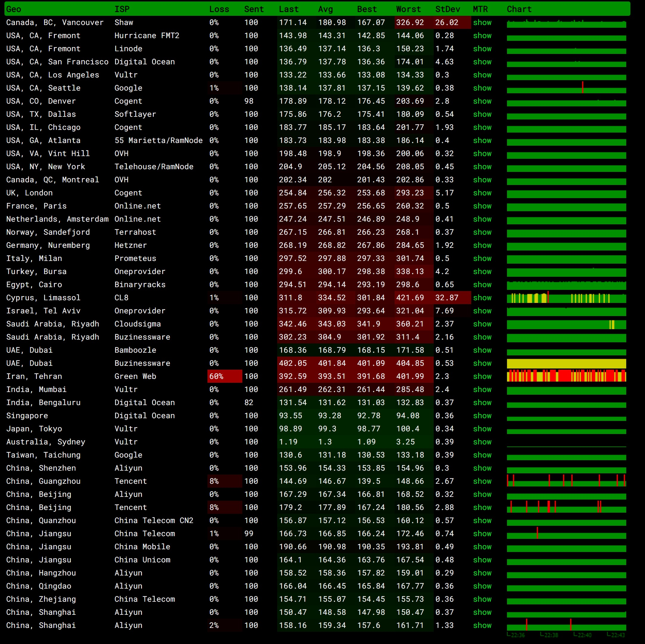Click the 'Japan, Tokyo' geo cell

[x=34, y=429]
